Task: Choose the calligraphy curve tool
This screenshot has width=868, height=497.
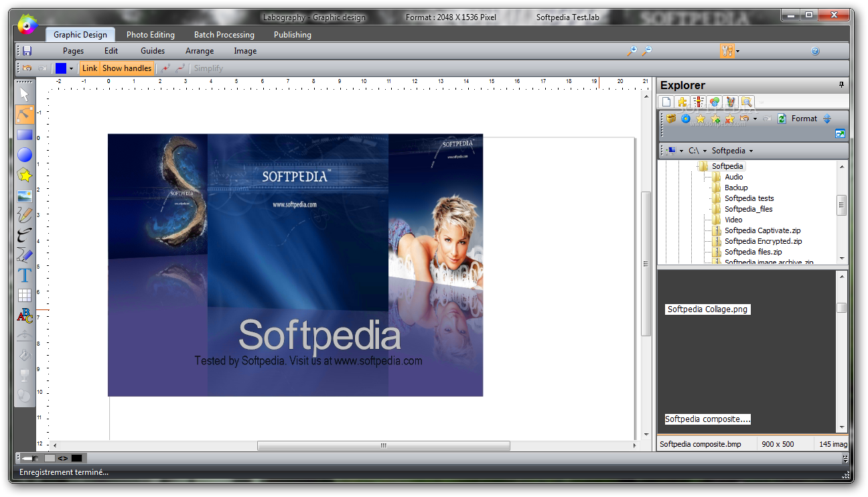Action: pos(25,235)
